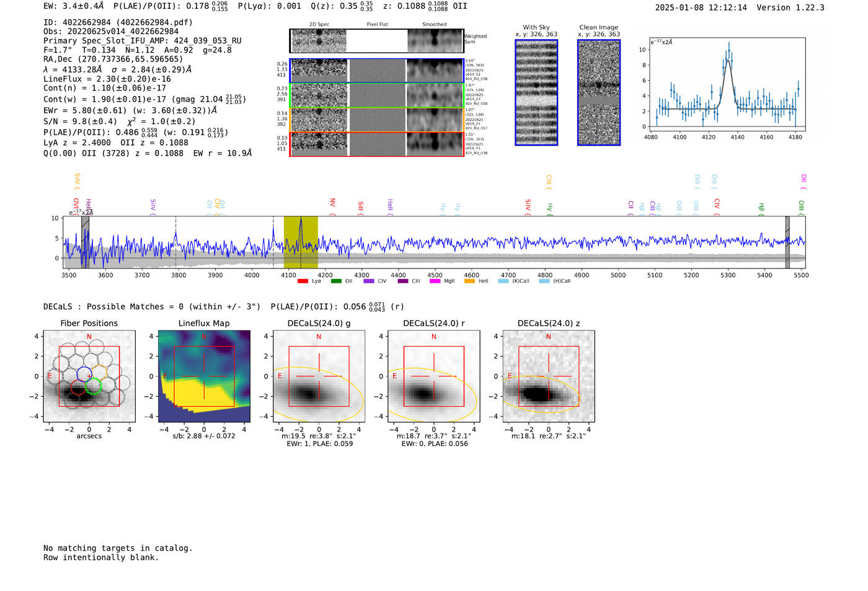This screenshot has width=868, height=591.
Task: Open the DECaLS(24.0) z image
Action: coord(549,376)
